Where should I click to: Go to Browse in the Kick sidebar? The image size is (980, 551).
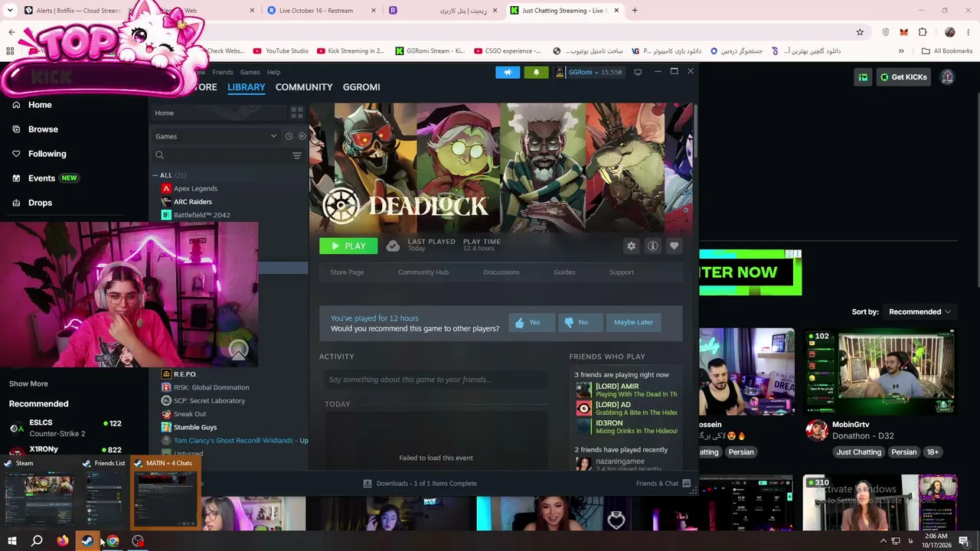click(x=43, y=129)
